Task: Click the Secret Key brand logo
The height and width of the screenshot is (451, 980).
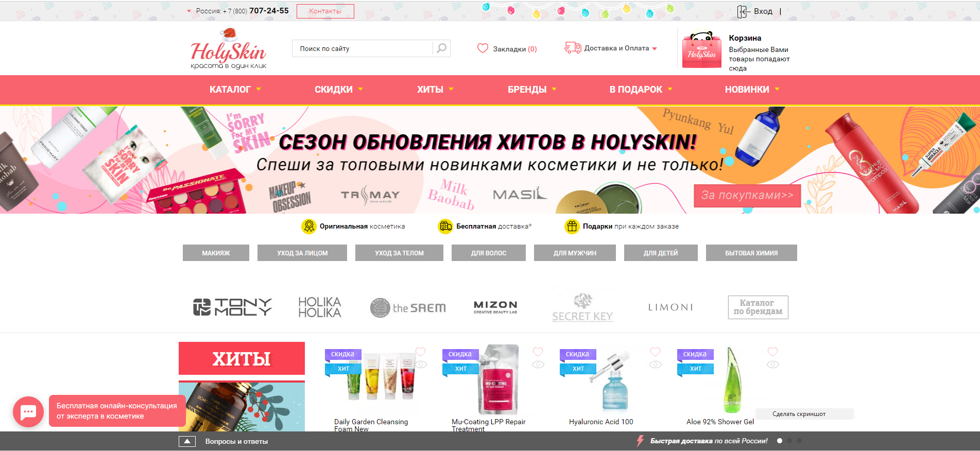Action: (x=582, y=307)
